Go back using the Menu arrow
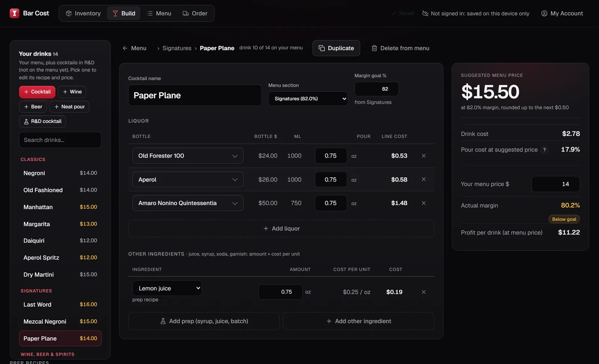 click(x=134, y=48)
